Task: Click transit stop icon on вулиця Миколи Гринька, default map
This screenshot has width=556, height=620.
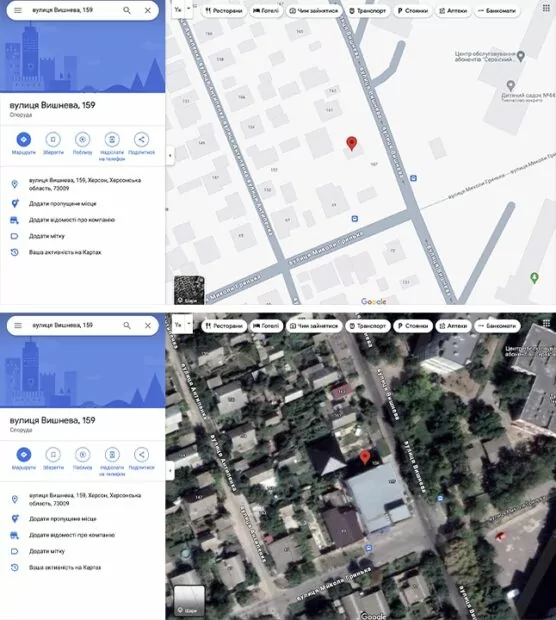Action: point(355,218)
